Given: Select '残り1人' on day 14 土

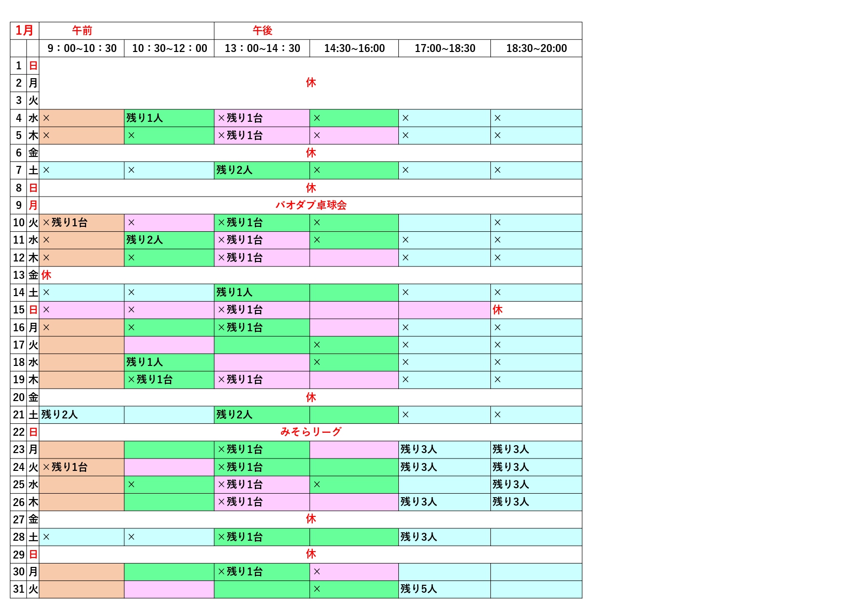Looking at the screenshot, I should pyautogui.click(x=235, y=292).
